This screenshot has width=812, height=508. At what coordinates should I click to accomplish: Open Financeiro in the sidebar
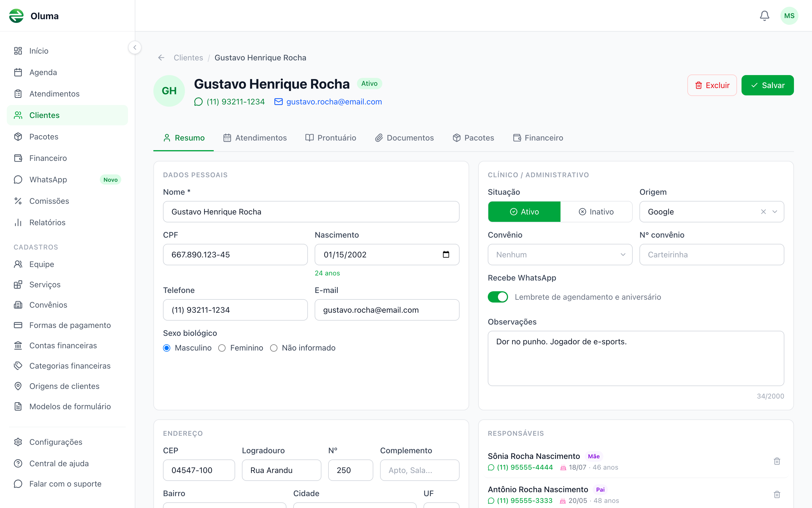(x=67, y=158)
